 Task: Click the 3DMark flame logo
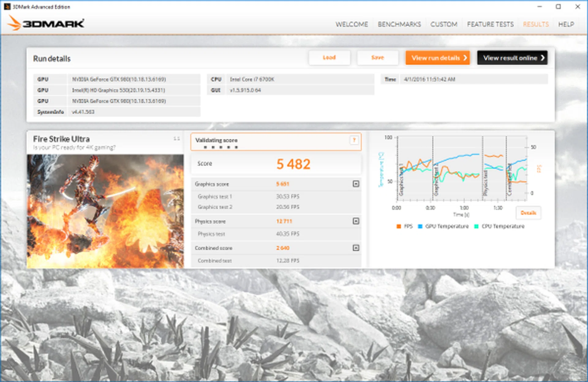[x=14, y=23]
